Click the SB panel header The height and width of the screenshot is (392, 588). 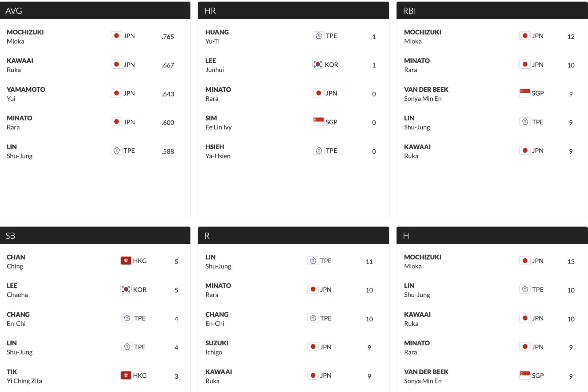pos(95,236)
